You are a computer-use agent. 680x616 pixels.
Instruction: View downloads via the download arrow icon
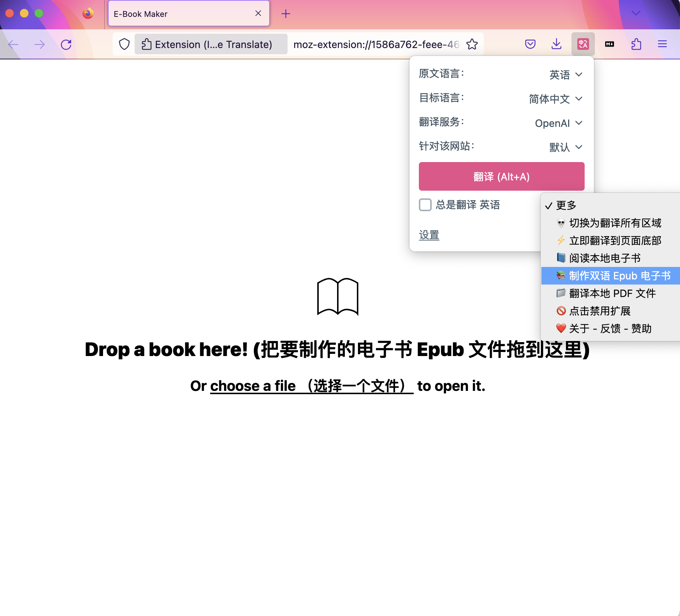[556, 44]
